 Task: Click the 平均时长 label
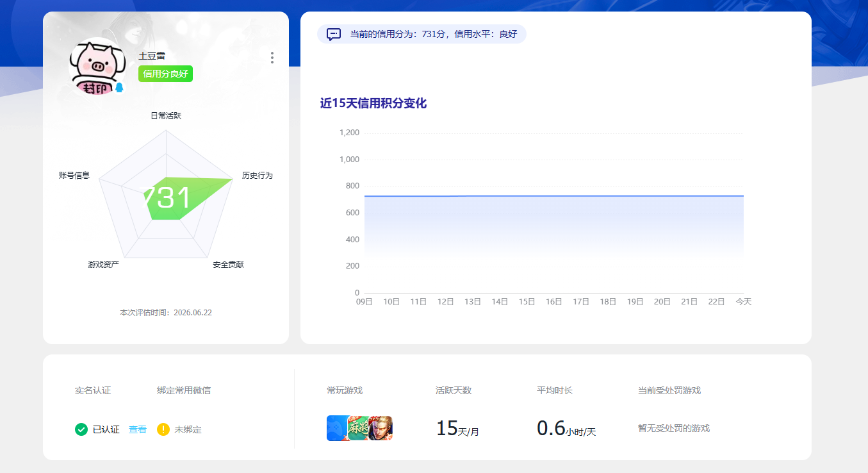coord(555,390)
